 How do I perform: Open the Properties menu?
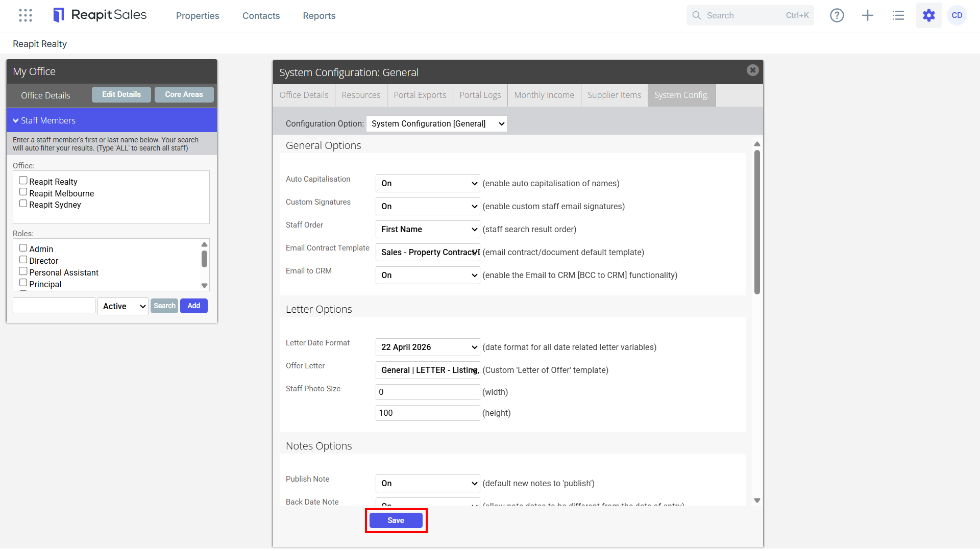pos(198,16)
